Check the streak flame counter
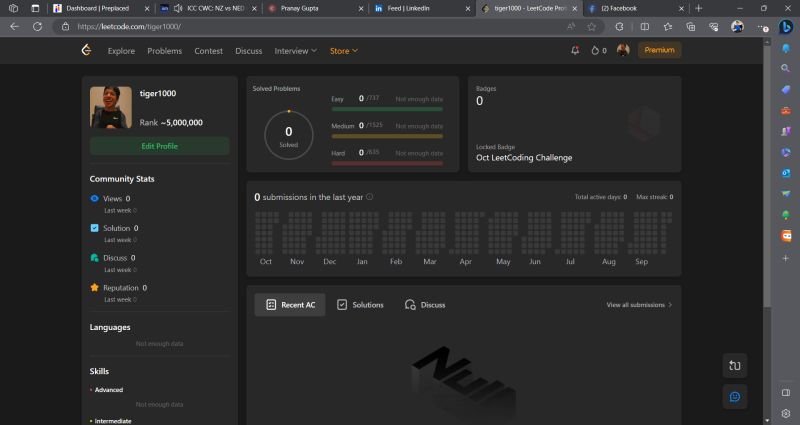The height and width of the screenshot is (425, 800). pos(598,51)
